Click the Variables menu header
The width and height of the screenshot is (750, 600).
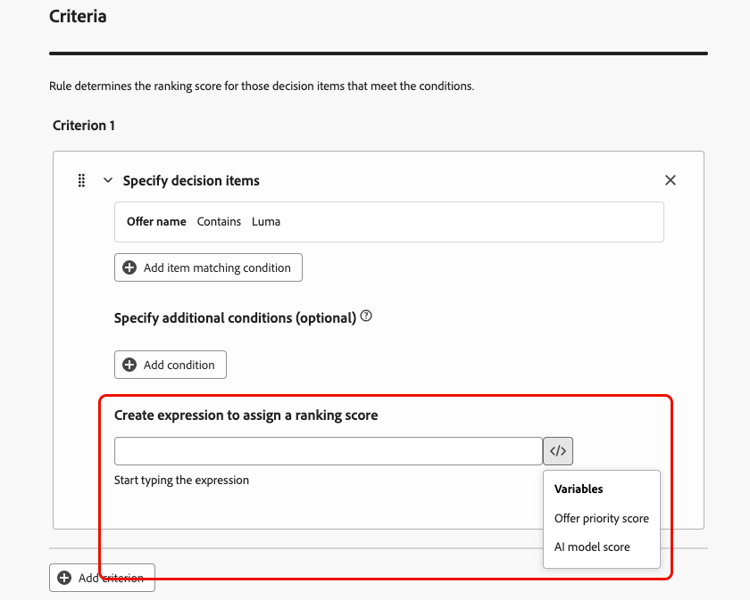pos(579,489)
